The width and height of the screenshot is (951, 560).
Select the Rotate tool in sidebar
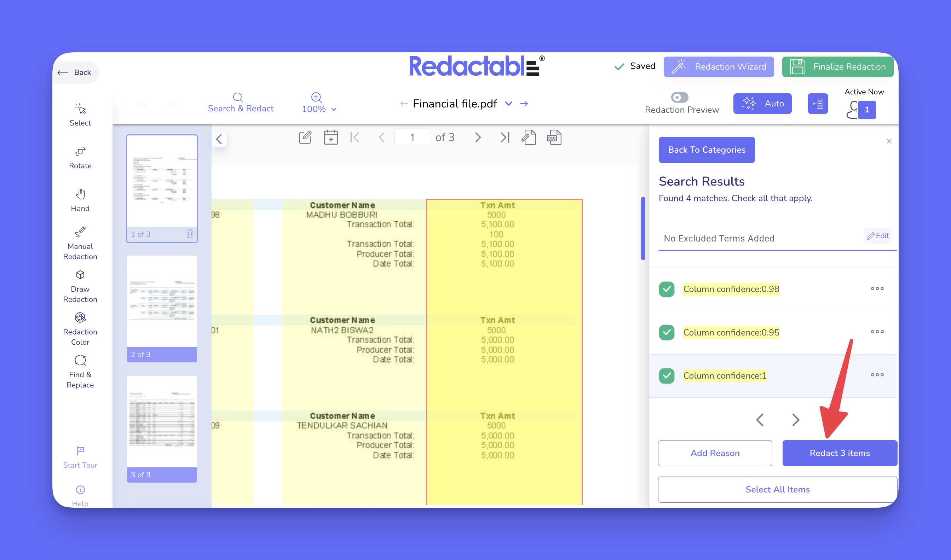point(80,157)
